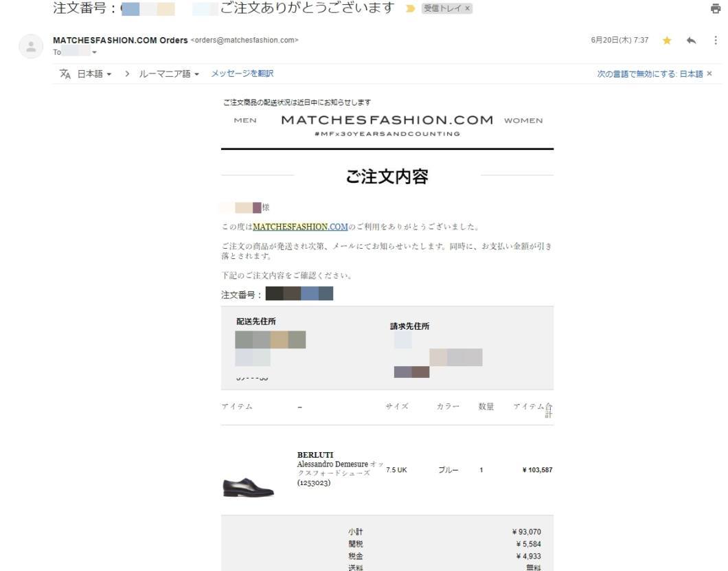Screen dimensions: 728x571
Task: Click the size value 7.5 UK
Action: 396,470
